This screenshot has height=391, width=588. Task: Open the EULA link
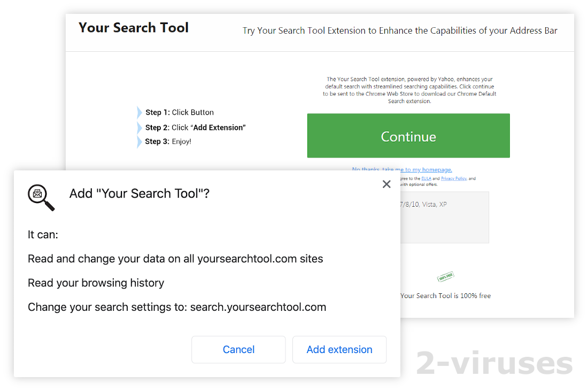(x=426, y=178)
